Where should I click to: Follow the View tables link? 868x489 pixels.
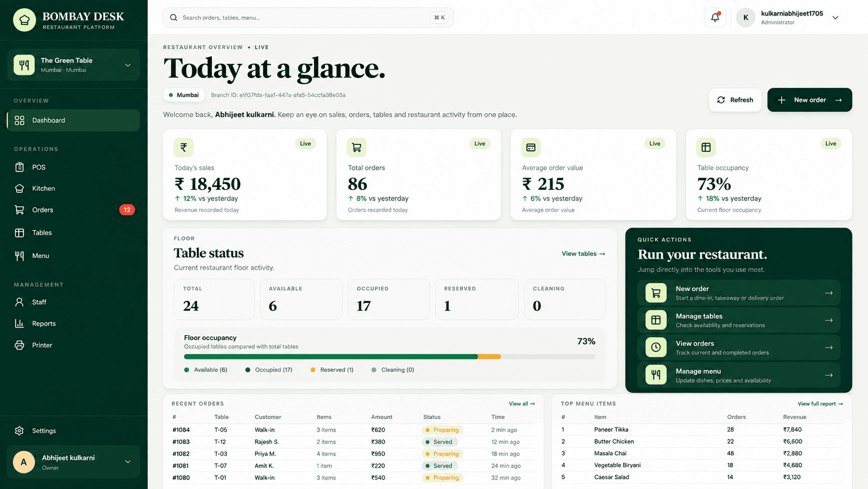(x=583, y=254)
